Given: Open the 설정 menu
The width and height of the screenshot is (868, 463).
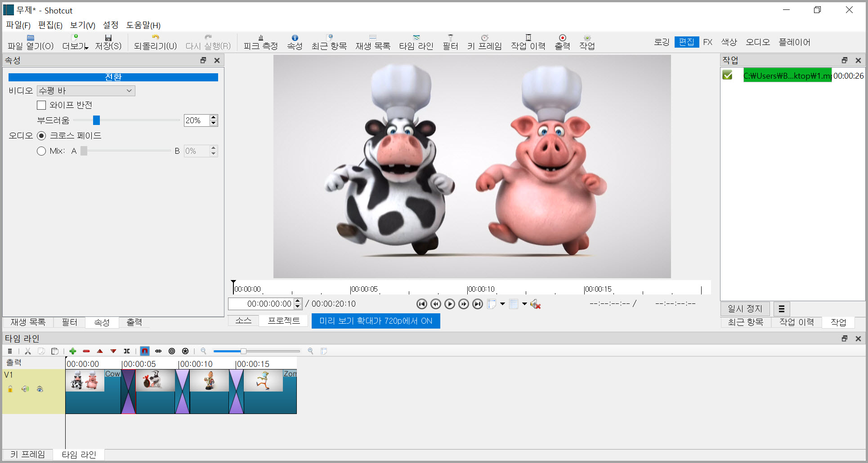Looking at the screenshot, I should point(111,25).
